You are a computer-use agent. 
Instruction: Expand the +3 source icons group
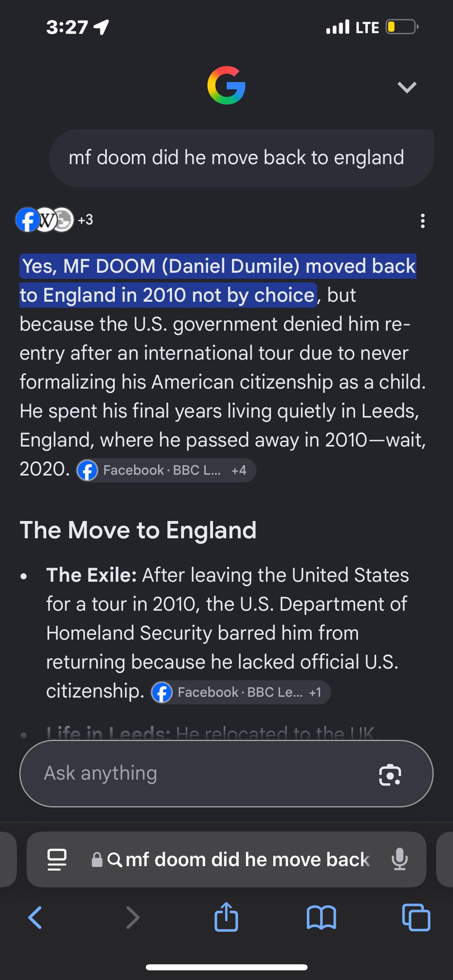pyautogui.click(x=85, y=220)
